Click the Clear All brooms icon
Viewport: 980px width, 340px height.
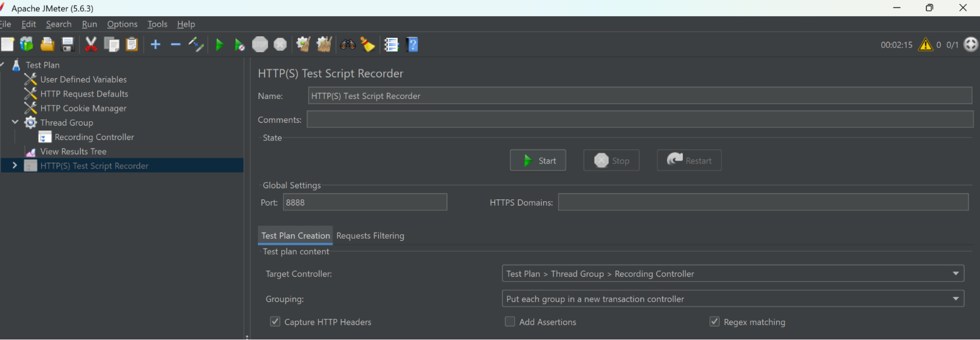coord(324,45)
